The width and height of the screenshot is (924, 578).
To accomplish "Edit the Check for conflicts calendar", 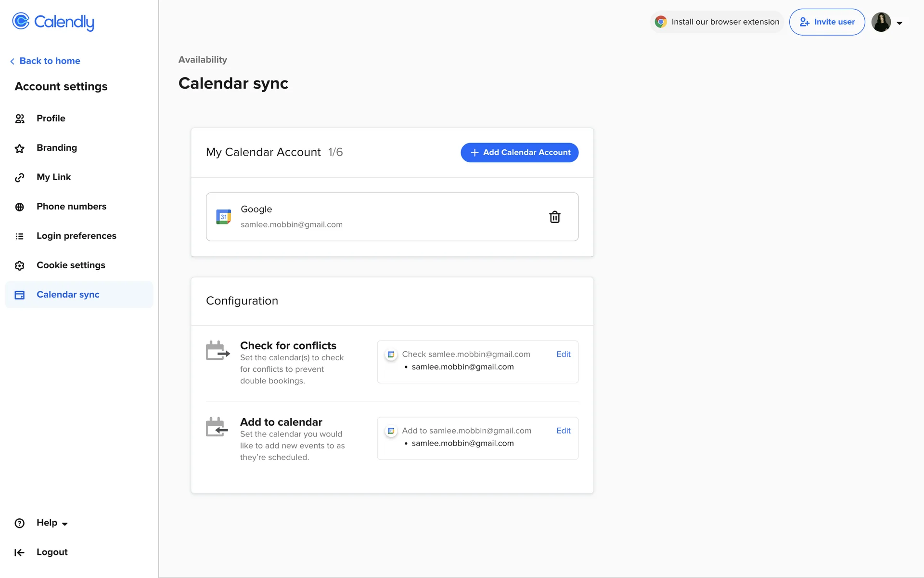I will (x=563, y=355).
